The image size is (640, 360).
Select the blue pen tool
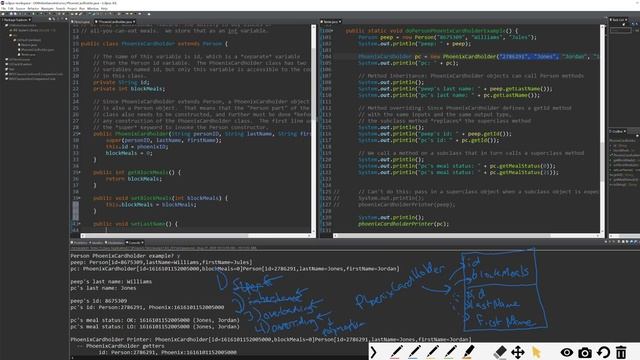[414, 352]
